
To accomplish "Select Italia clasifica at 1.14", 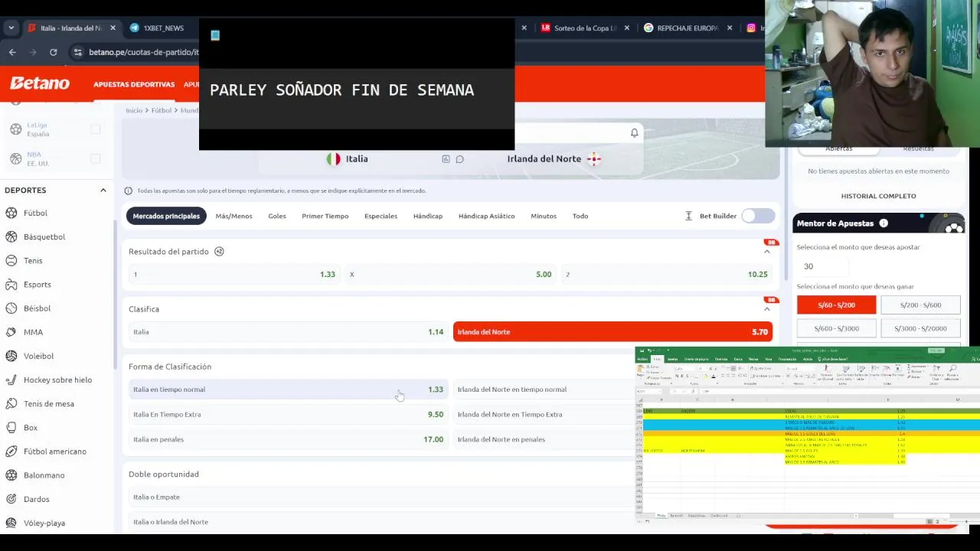I will click(288, 332).
